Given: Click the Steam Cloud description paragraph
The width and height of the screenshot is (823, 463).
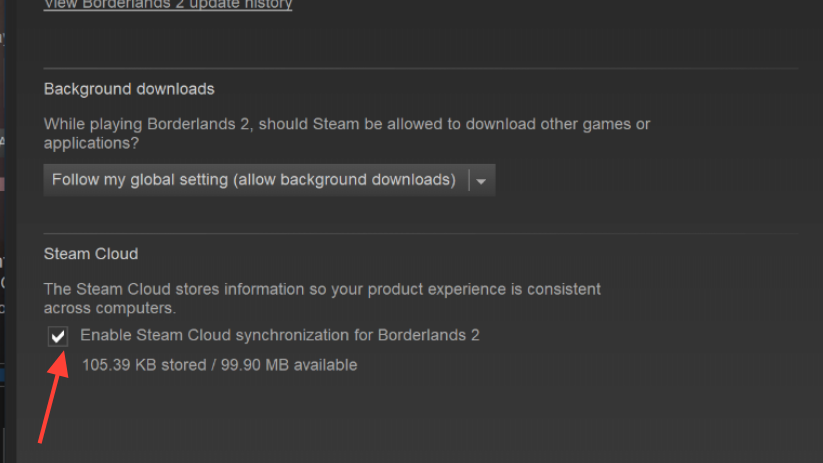Looking at the screenshot, I should [322, 298].
